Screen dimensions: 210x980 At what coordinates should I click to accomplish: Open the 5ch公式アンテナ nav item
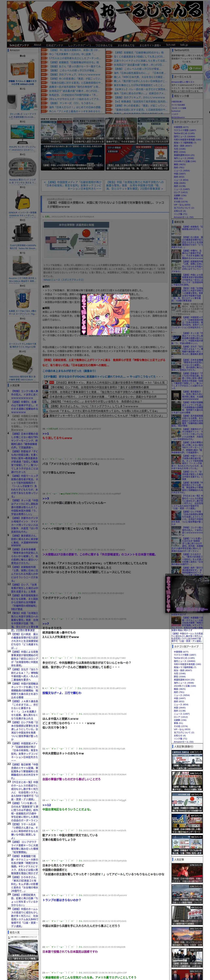[19, 45]
